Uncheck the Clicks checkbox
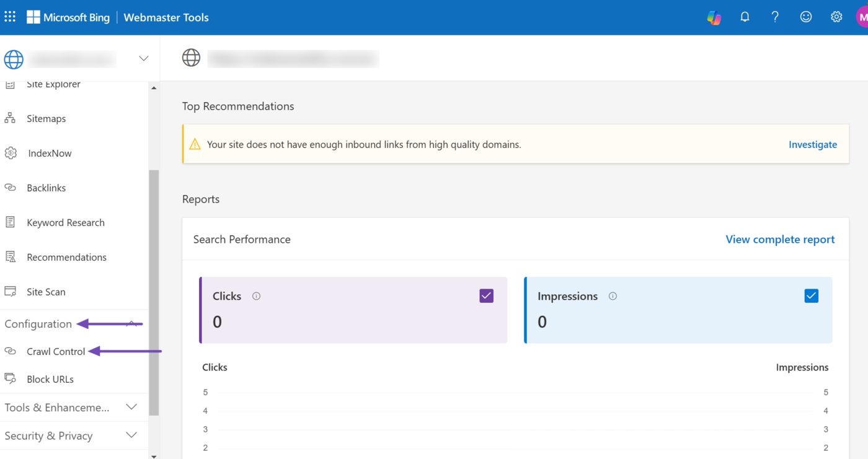 (x=486, y=296)
